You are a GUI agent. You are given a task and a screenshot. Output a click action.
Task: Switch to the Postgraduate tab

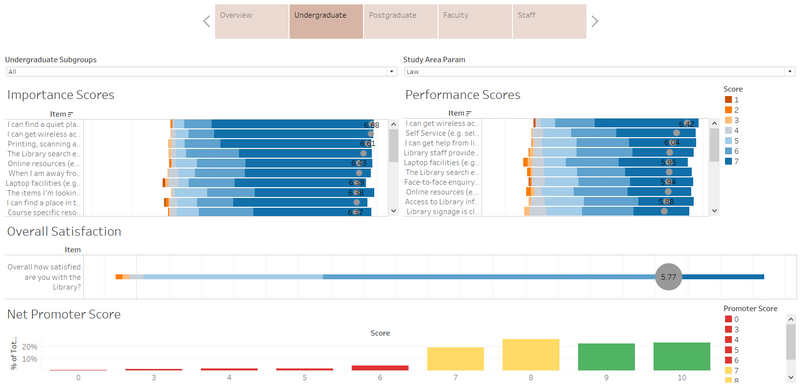(x=401, y=21)
